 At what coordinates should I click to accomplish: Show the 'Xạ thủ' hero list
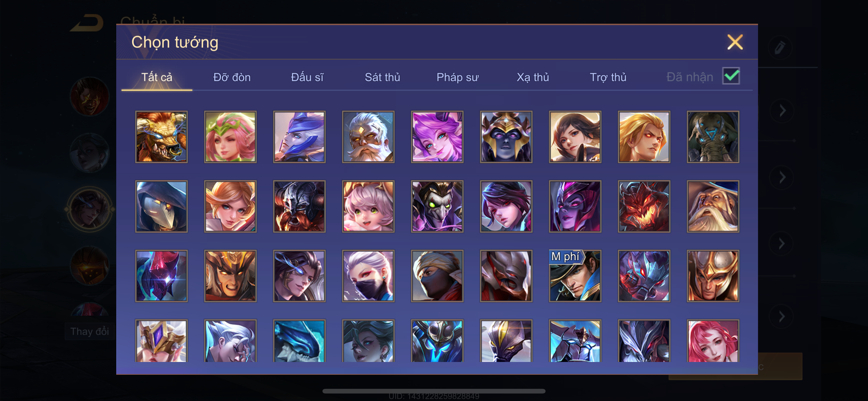[x=533, y=77]
